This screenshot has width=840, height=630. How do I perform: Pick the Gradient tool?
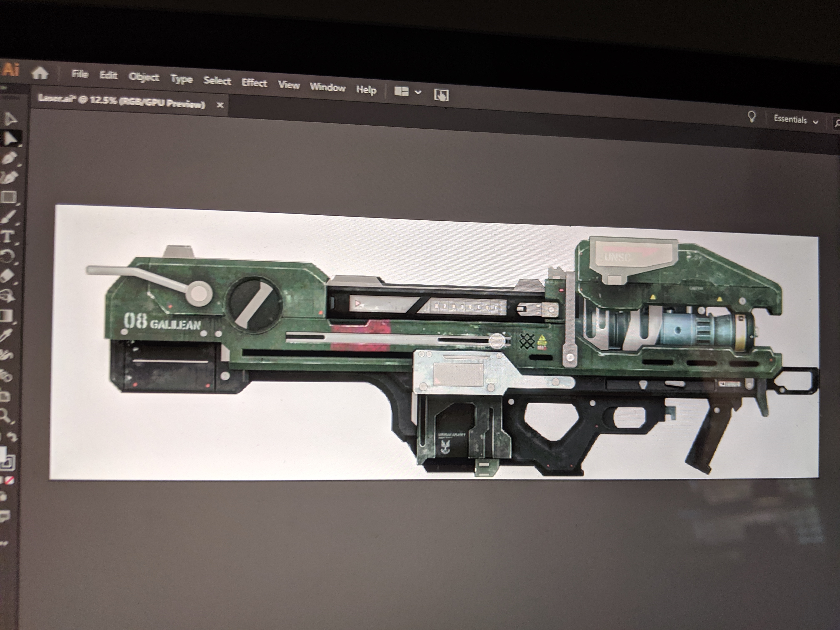tap(6, 316)
